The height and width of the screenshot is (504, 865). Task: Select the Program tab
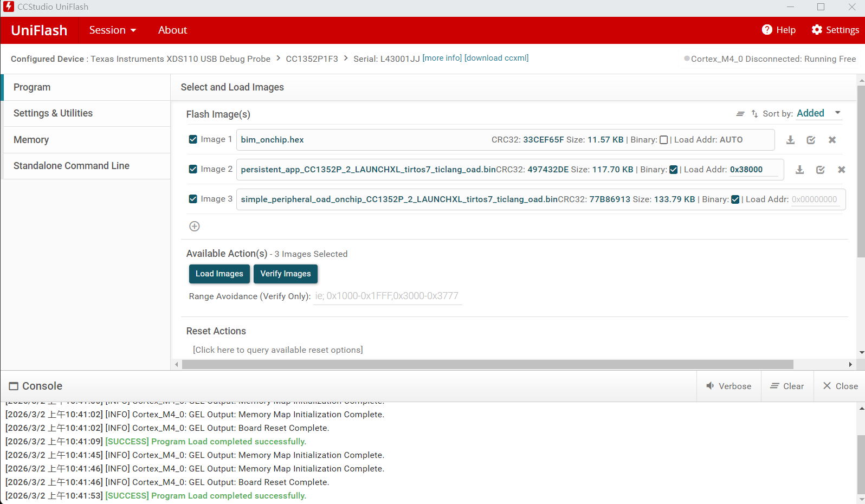coord(87,87)
